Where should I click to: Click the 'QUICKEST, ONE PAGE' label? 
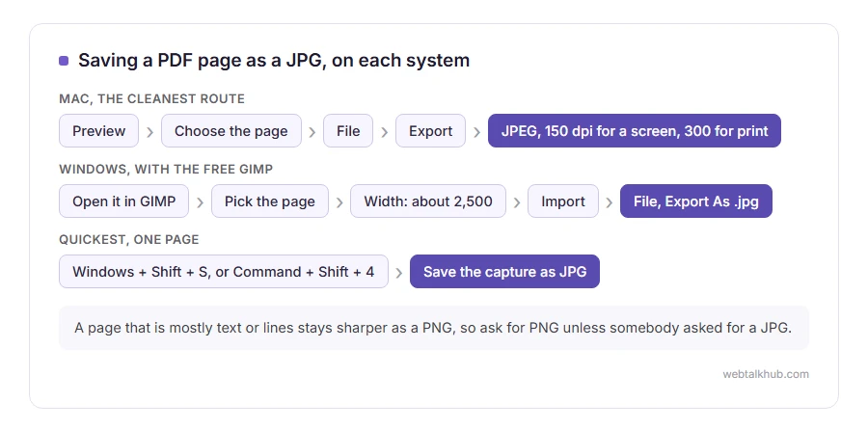coord(129,239)
